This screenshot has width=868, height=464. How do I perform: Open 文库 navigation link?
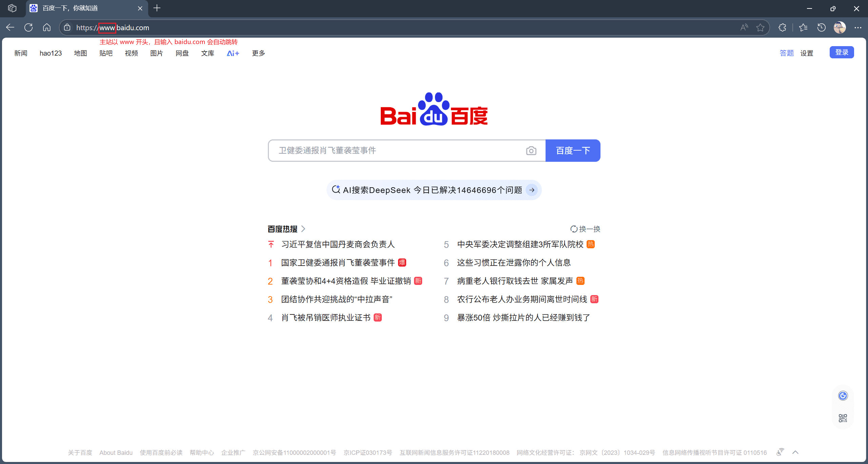[208, 53]
